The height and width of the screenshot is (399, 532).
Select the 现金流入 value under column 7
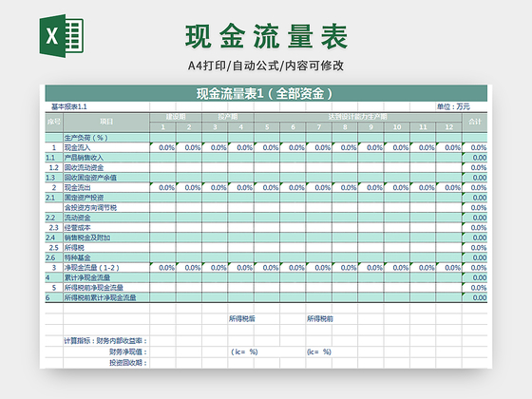[x=322, y=147]
